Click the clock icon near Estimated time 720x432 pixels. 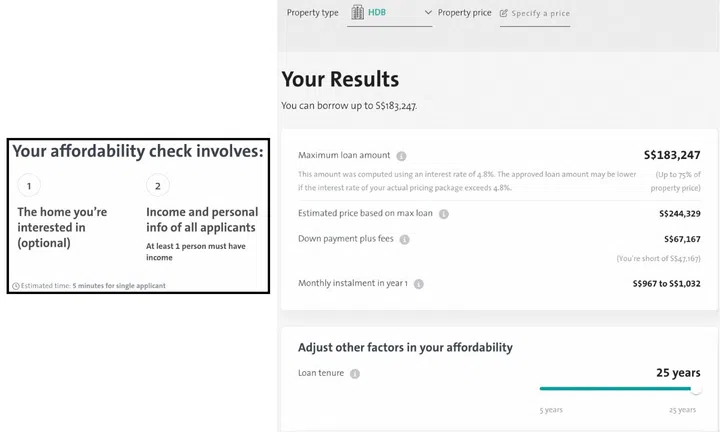point(16,286)
